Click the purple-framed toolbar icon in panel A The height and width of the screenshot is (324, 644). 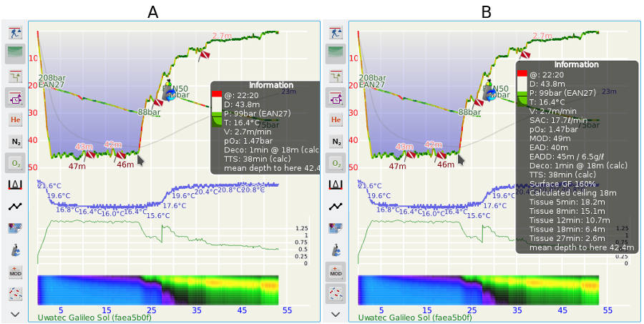click(15, 98)
